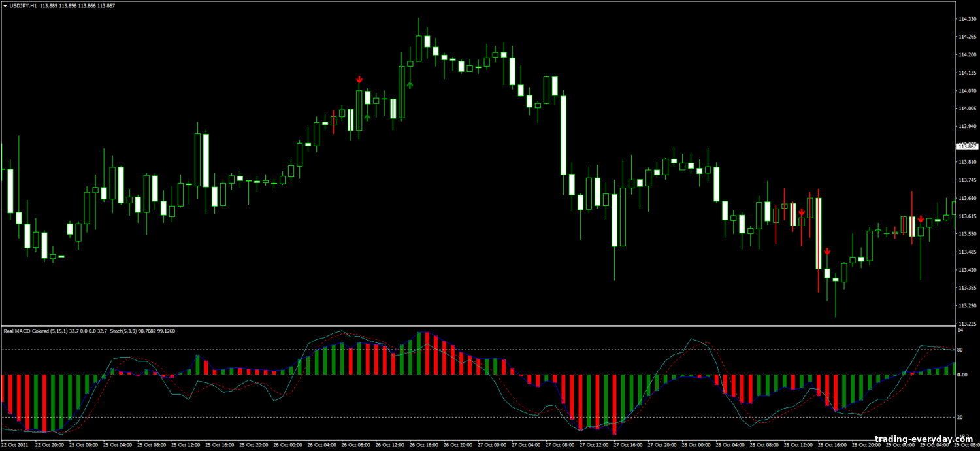Click the 22 Oct 2021 date label
The width and height of the screenshot is (980, 451).
[x=15, y=445]
